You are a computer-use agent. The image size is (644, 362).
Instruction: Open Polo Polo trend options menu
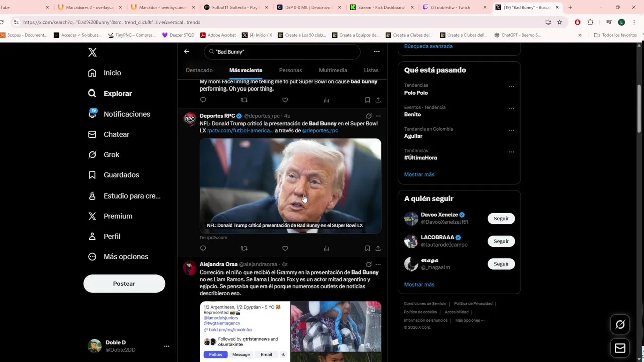(511, 86)
